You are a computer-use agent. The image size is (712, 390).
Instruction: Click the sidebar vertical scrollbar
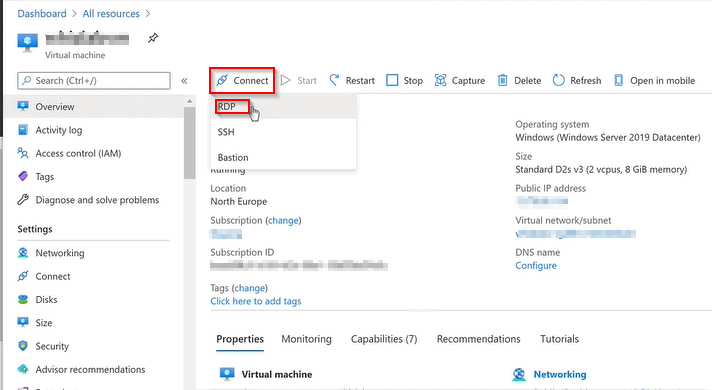pos(189,143)
